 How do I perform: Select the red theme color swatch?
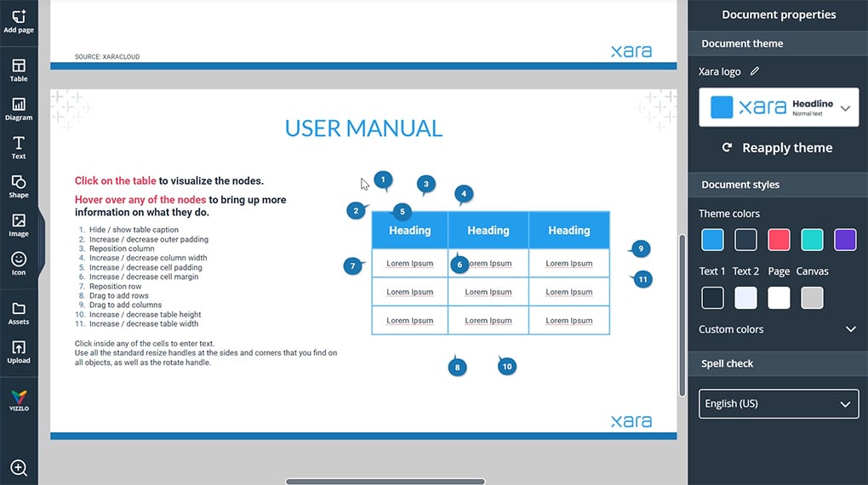(779, 240)
